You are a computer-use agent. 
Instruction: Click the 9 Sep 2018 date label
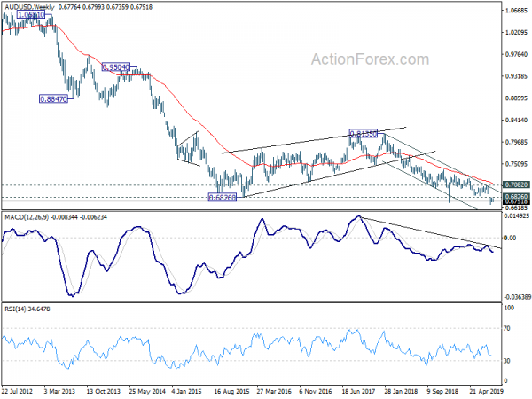[442, 391]
